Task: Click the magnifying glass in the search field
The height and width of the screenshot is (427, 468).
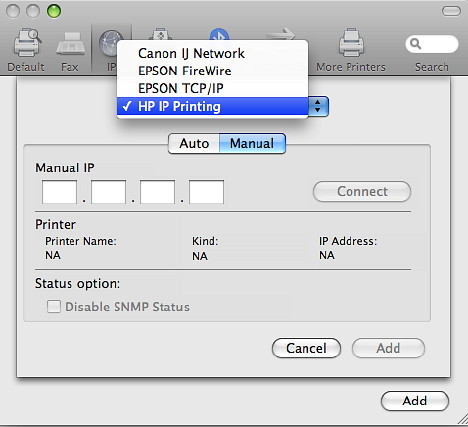Action: (415, 44)
